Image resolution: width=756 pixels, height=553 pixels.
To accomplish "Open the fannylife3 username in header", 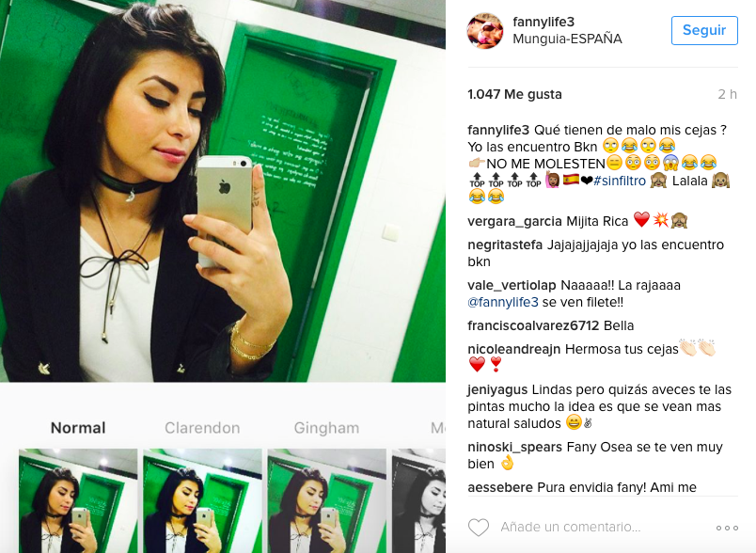I will pyautogui.click(x=543, y=22).
